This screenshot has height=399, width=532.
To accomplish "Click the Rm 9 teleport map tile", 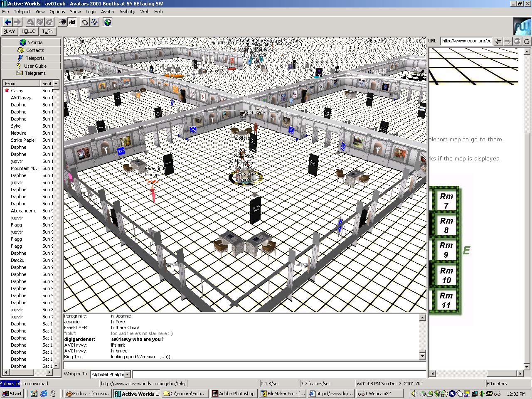I will point(446,250).
